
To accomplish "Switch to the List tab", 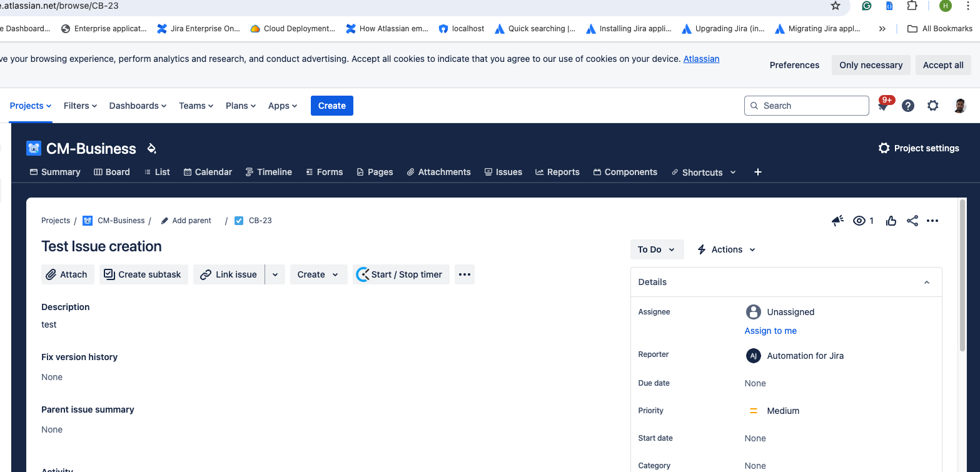I will point(157,172).
